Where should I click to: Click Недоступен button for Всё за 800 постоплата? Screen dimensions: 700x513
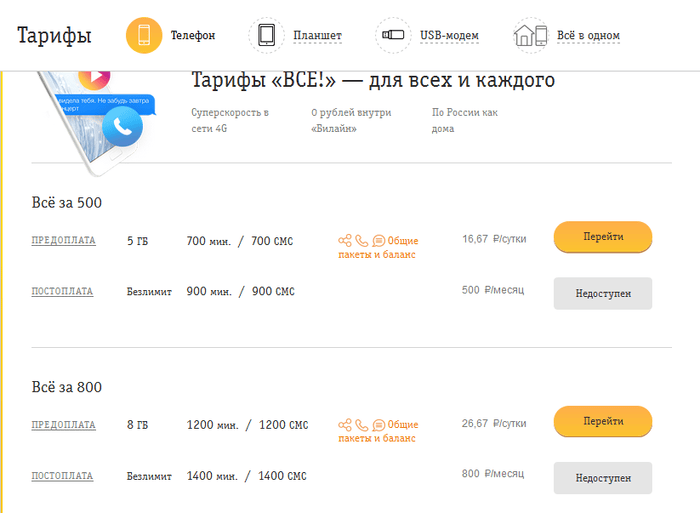point(602,478)
